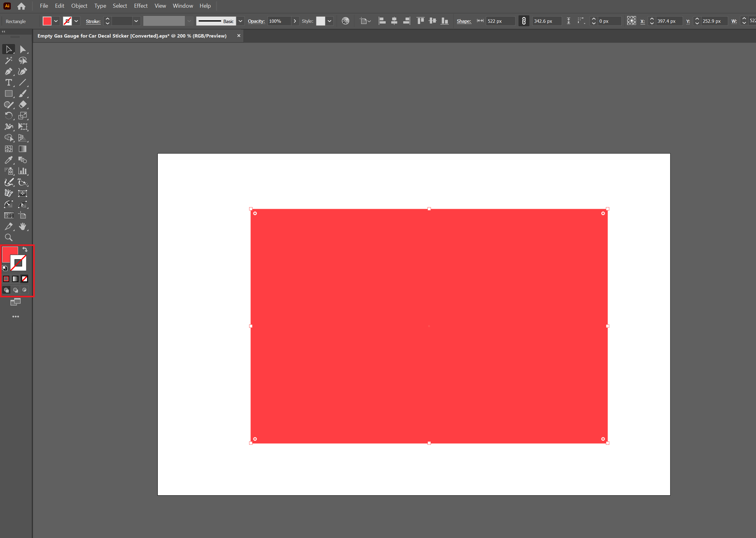Click Recolor Artwork color wheel icon
Screen dimensions: 756x538
click(x=345, y=21)
